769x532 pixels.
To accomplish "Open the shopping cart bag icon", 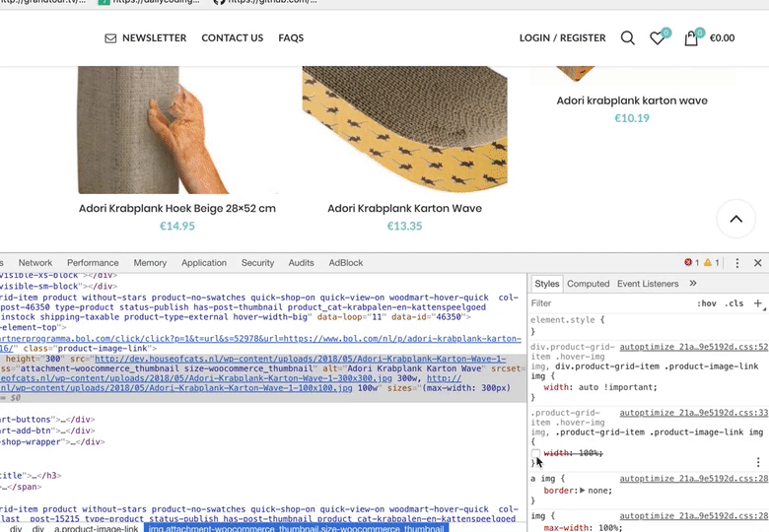I will pos(691,38).
